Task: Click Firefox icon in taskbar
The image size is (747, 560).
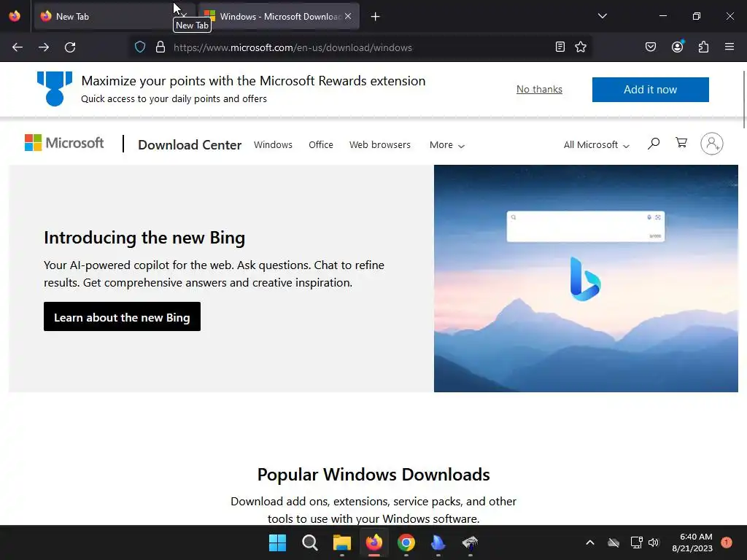Action: 374,542
